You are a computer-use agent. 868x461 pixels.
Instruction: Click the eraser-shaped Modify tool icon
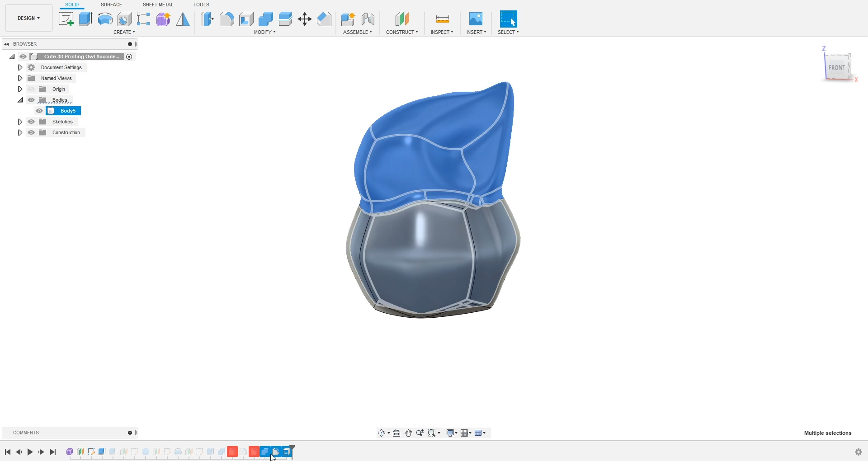(x=324, y=19)
